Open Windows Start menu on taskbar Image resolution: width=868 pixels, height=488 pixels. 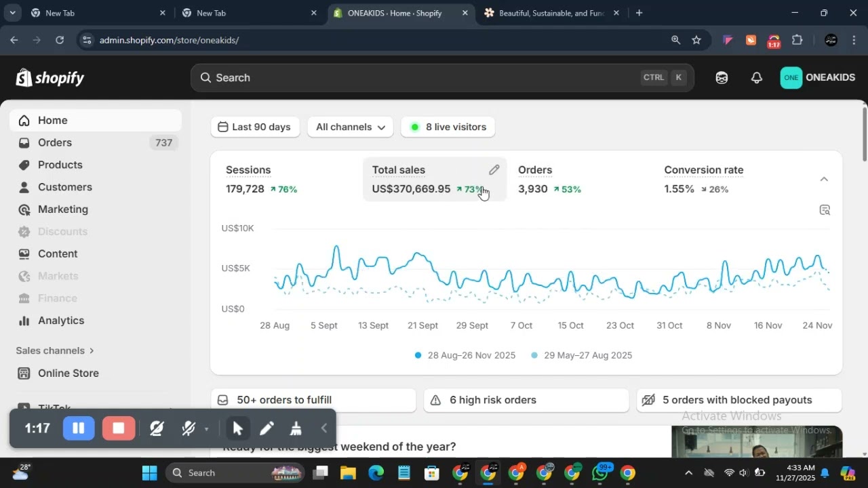[149, 472]
